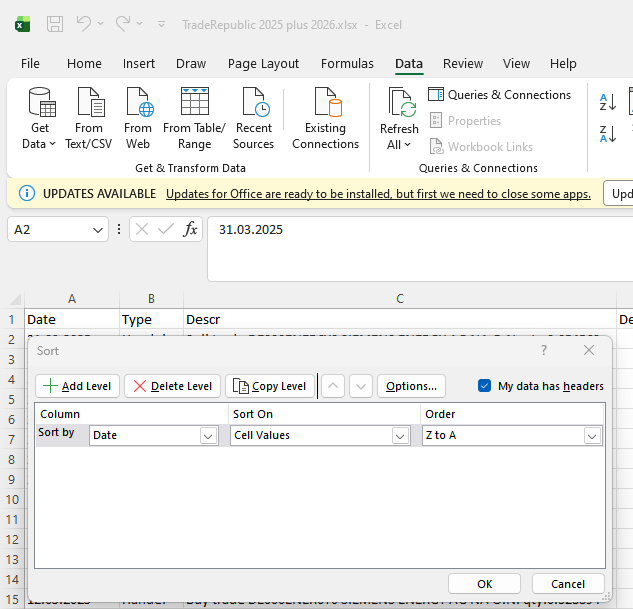The width and height of the screenshot is (633, 609).
Task: Click the Refresh All icon
Action: [399, 105]
